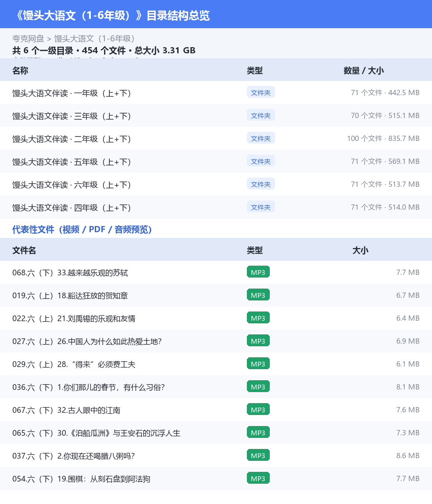Click 类型 header in the file table
This screenshot has width=432, height=504.
(255, 250)
